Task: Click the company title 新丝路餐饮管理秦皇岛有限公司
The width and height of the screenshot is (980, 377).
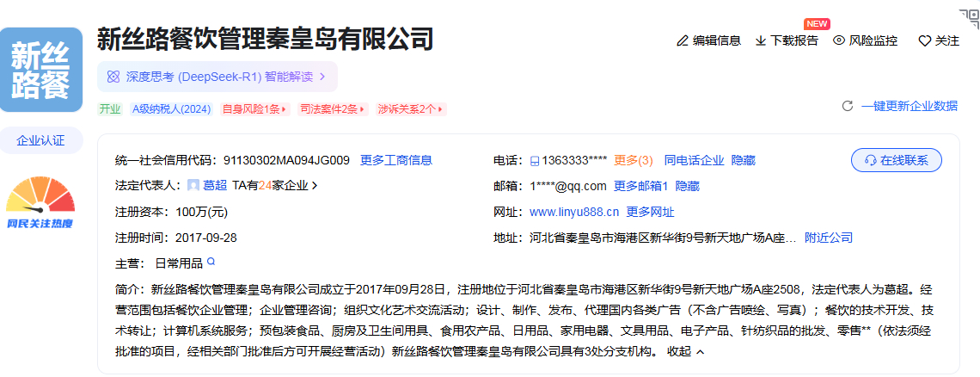Action: click(265, 39)
